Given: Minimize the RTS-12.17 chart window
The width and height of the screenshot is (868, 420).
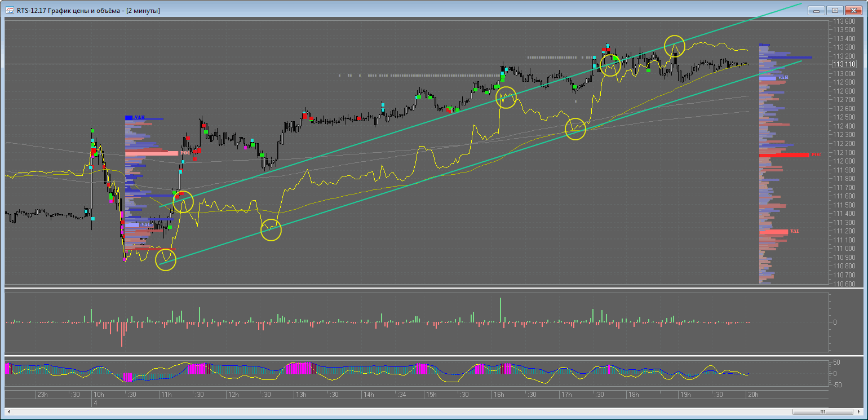Looking at the screenshot, I should (x=817, y=10).
